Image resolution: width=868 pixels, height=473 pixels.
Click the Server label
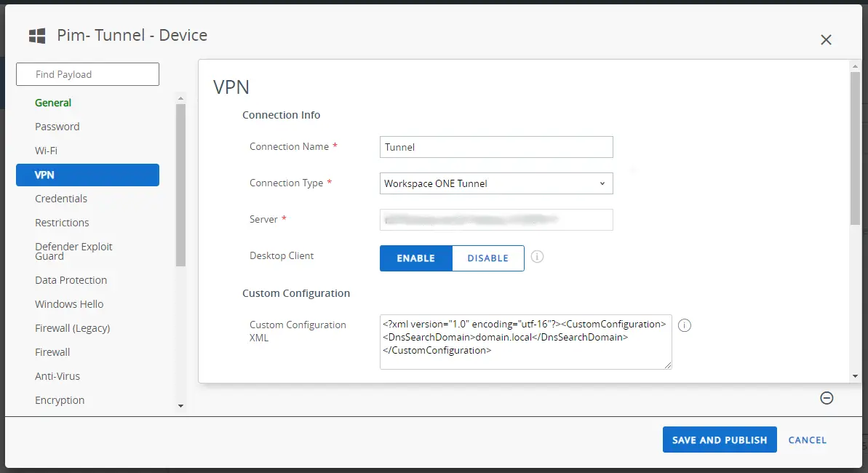coord(263,219)
